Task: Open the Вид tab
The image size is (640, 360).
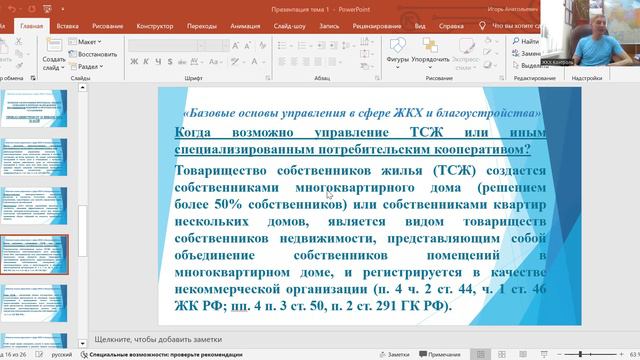Action: 420,26
